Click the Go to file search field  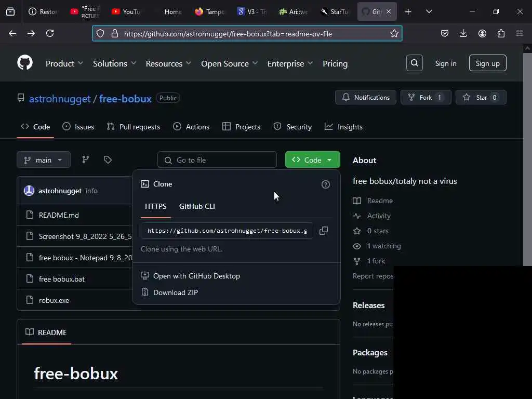217,160
